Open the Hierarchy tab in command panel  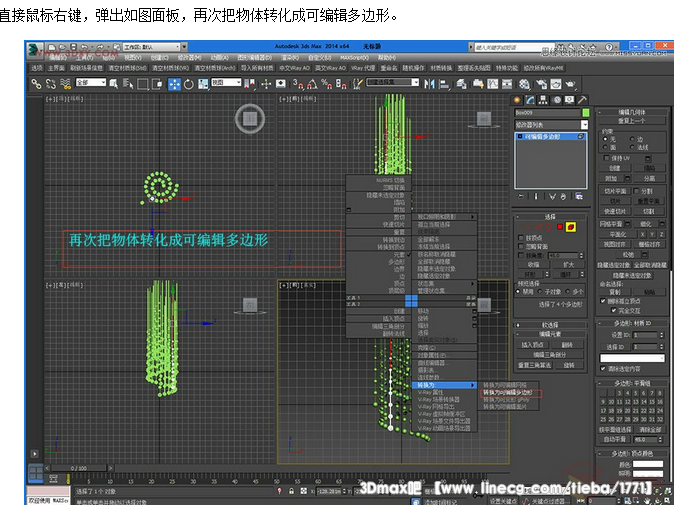pos(543,100)
